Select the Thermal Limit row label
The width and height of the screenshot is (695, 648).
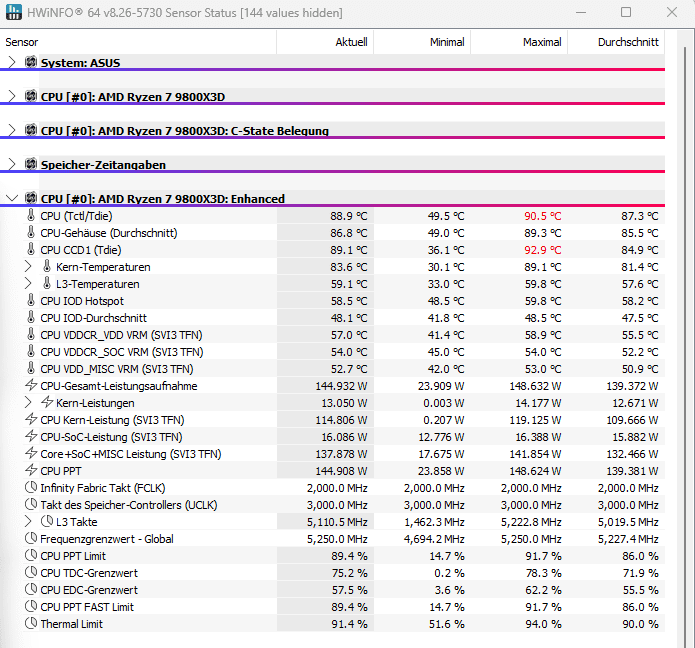click(x=71, y=624)
